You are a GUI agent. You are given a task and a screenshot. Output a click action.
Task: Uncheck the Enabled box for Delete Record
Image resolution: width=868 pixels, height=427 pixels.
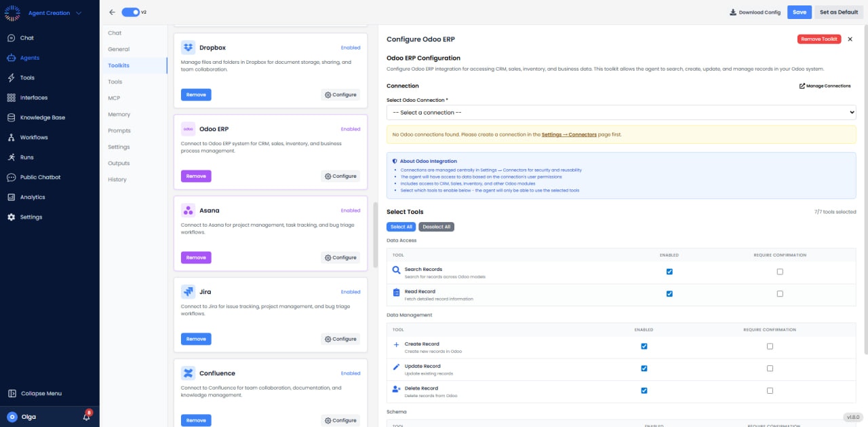[x=644, y=390]
